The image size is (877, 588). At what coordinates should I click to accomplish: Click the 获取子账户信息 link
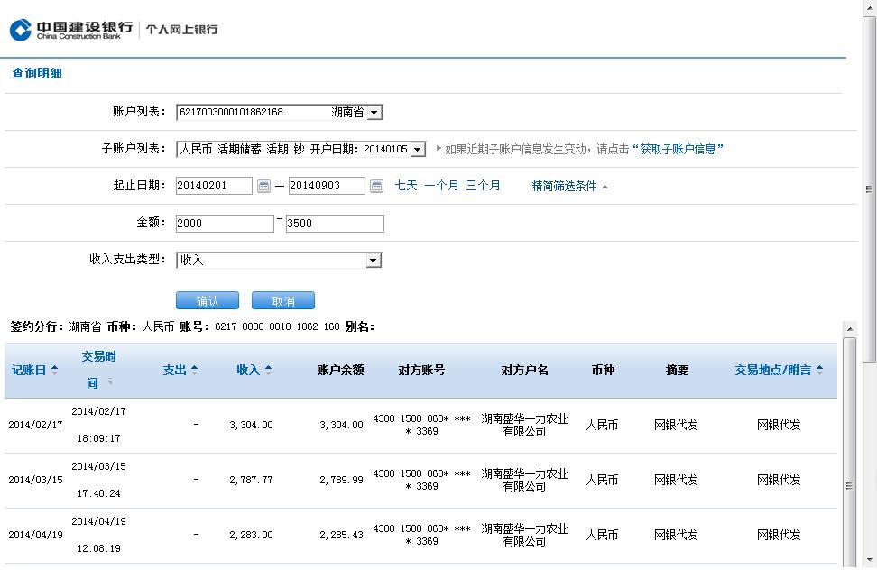pyautogui.click(x=677, y=149)
